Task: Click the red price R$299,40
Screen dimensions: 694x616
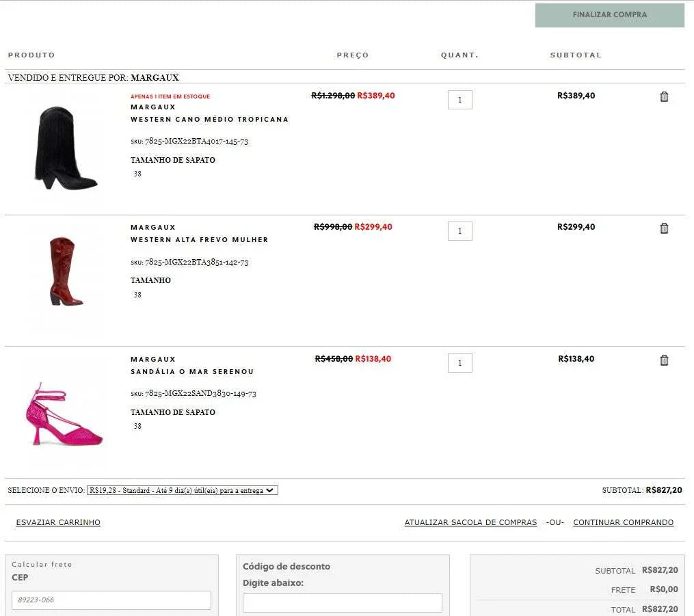Action: tap(373, 227)
